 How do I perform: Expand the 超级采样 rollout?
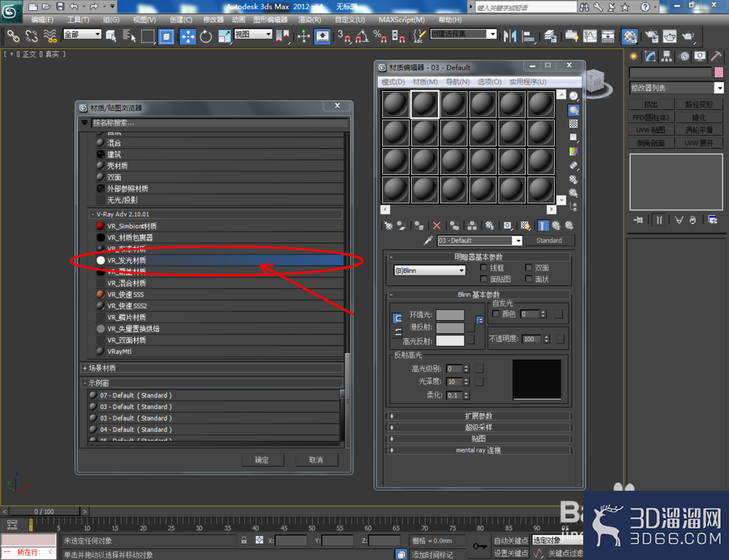(478, 427)
